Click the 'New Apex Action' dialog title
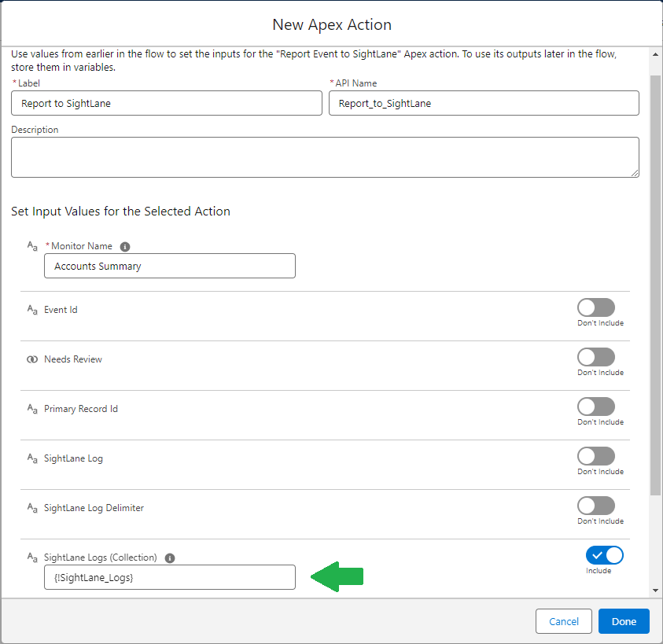 coord(332,24)
